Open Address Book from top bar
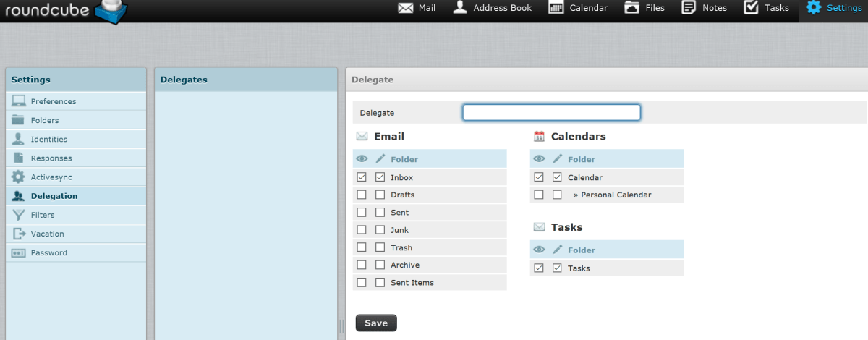 click(459, 8)
